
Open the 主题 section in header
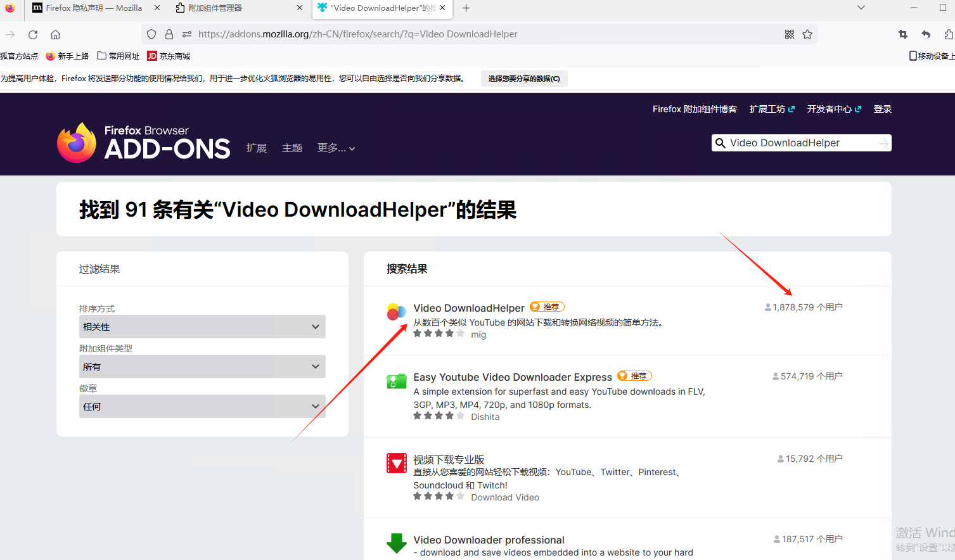[292, 148]
